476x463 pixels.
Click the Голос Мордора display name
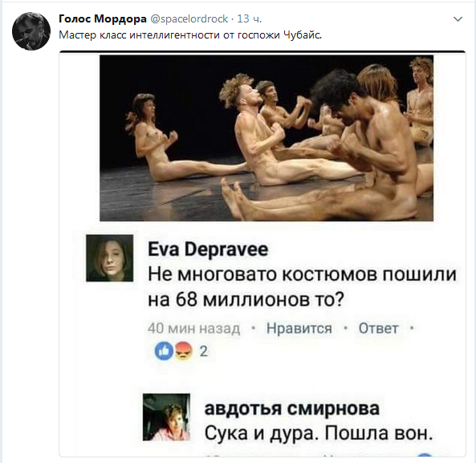[x=102, y=18]
